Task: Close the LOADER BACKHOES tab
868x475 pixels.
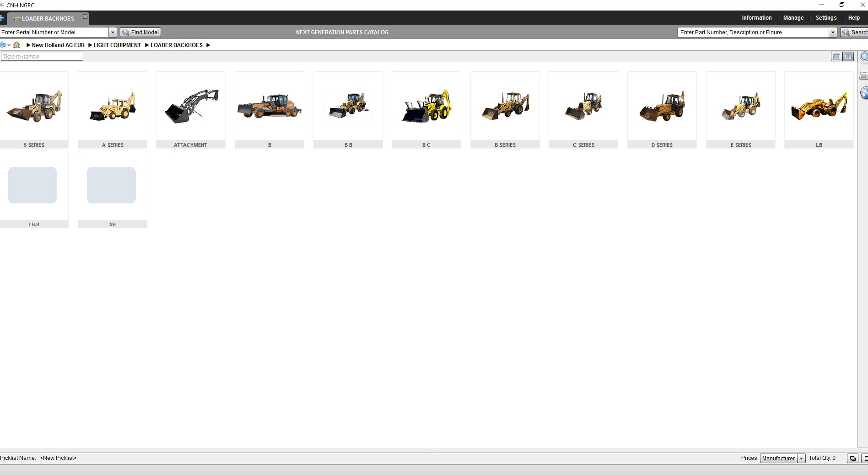Action: coord(85,16)
